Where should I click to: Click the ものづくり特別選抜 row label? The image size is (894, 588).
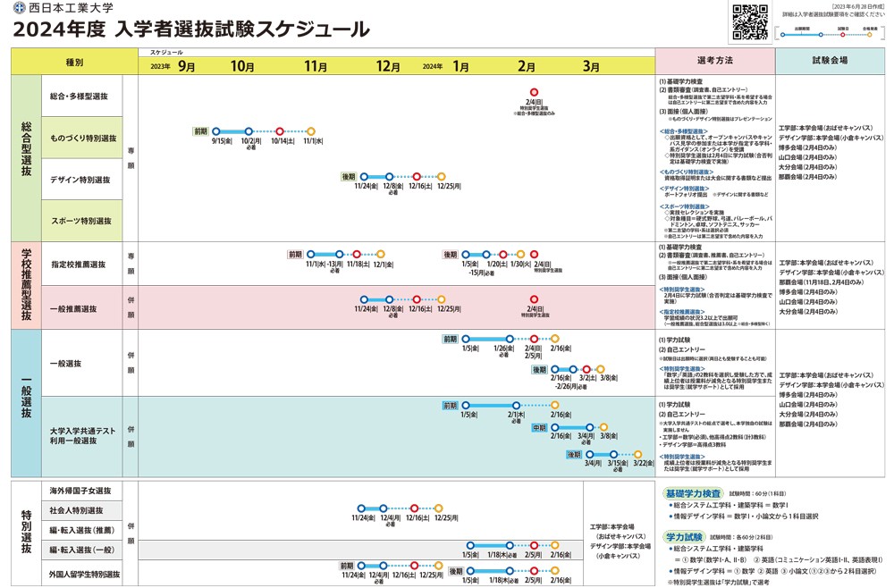click(83, 138)
